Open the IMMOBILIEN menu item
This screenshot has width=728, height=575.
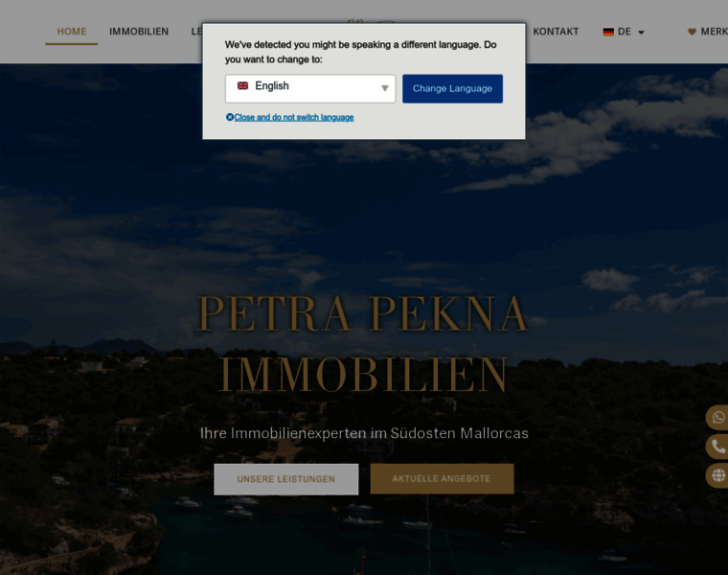(x=139, y=32)
